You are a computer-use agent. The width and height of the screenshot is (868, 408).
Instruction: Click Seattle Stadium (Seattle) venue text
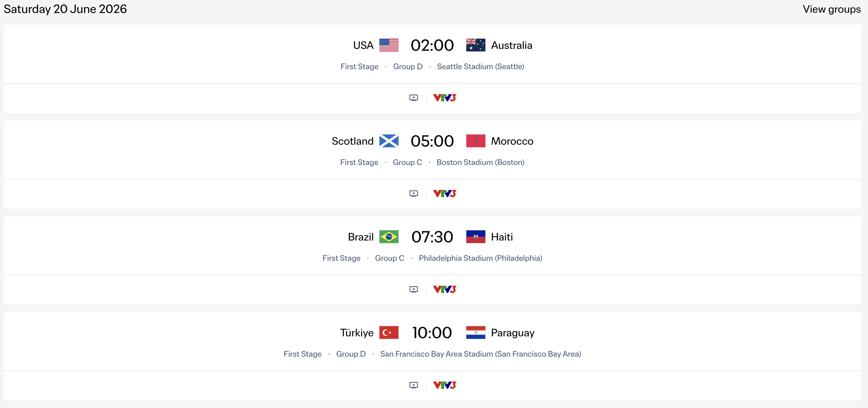point(481,67)
